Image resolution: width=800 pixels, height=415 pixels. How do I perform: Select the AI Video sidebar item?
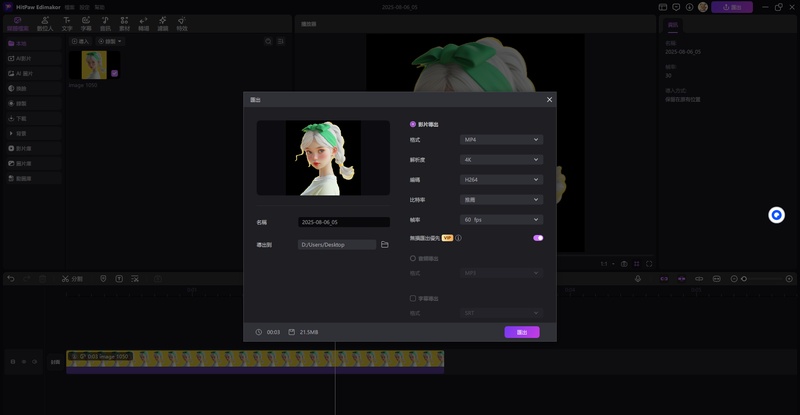pos(34,58)
